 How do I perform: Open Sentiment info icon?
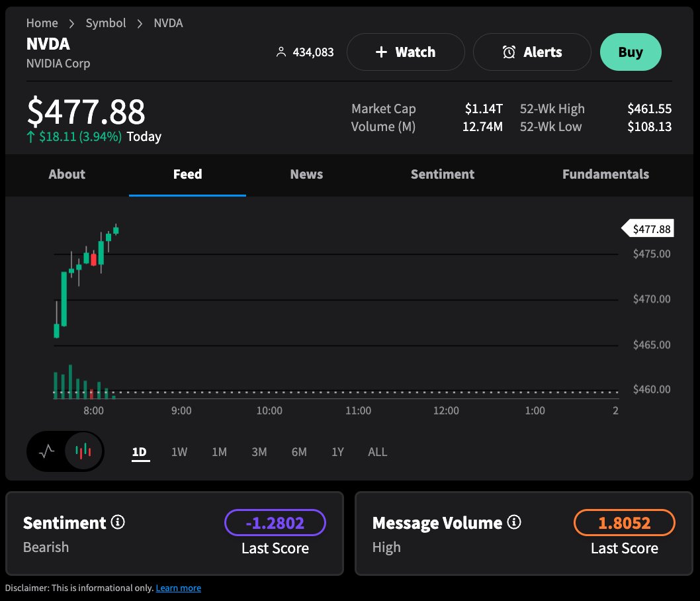(118, 522)
